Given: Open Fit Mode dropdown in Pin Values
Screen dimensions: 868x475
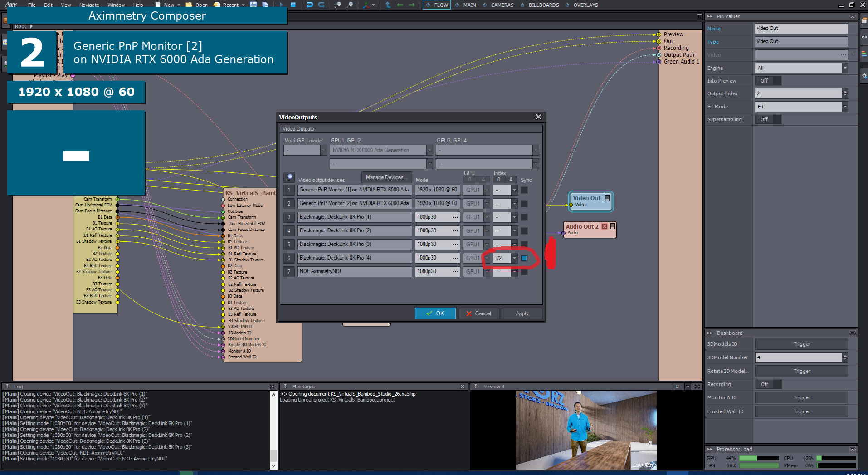Looking at the screenshot, I should coord(845,107).
